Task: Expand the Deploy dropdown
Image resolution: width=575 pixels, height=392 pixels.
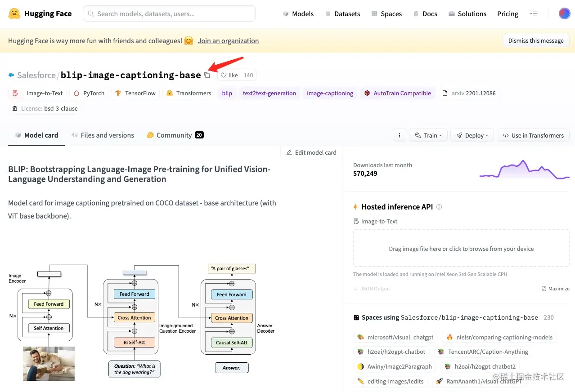Action: (472, 135)
